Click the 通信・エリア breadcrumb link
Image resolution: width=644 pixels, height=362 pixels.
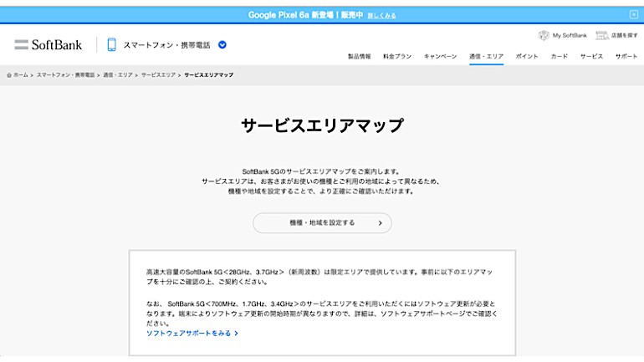pyautogui.click(x=119, y=75)
